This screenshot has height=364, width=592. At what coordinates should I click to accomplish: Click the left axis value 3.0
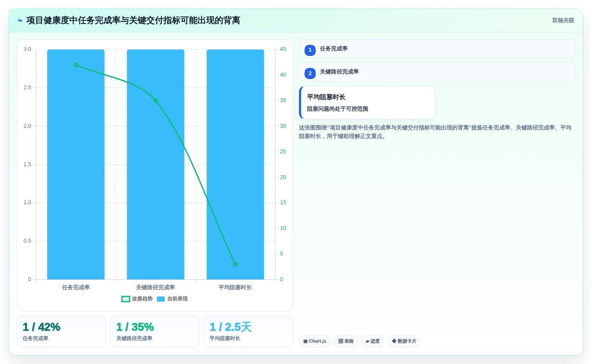pos(27,49)
